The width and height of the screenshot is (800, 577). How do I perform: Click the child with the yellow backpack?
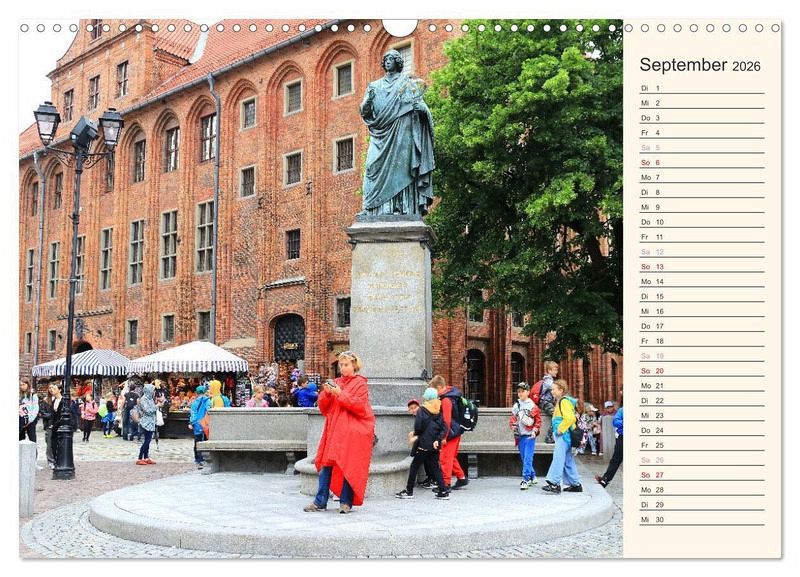(563, 435)
